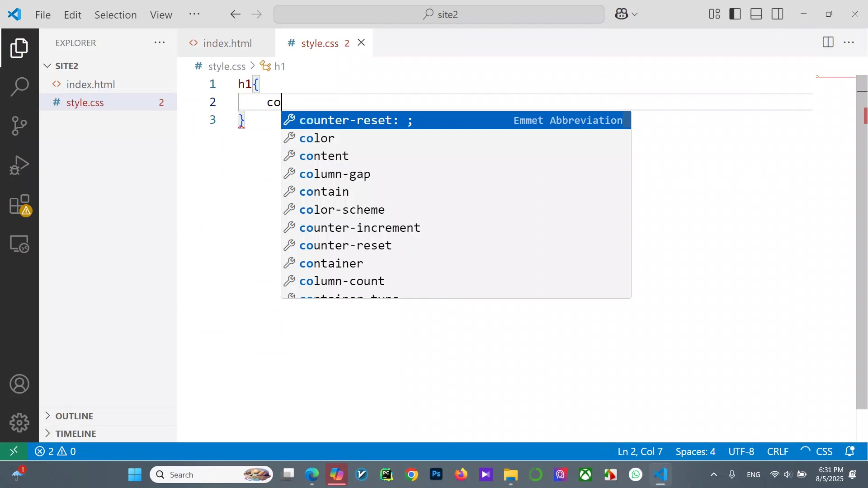Open the Manage gear menu
This screenshot has height=488, width=868.
19,422
